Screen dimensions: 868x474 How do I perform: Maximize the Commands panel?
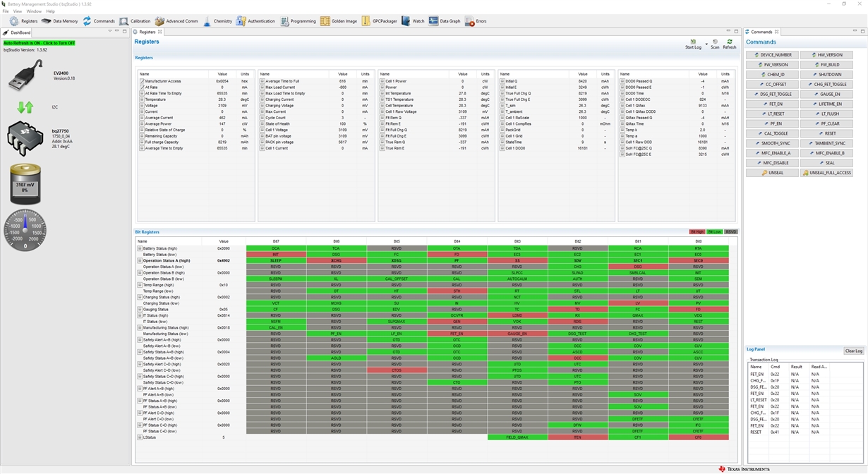(x=862, y=32)
